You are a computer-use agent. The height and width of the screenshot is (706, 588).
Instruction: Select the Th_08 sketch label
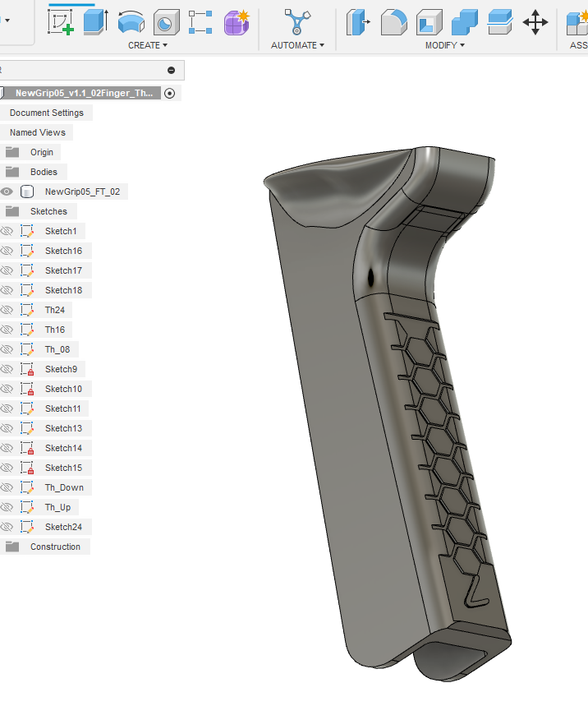[x=57, y=349]
